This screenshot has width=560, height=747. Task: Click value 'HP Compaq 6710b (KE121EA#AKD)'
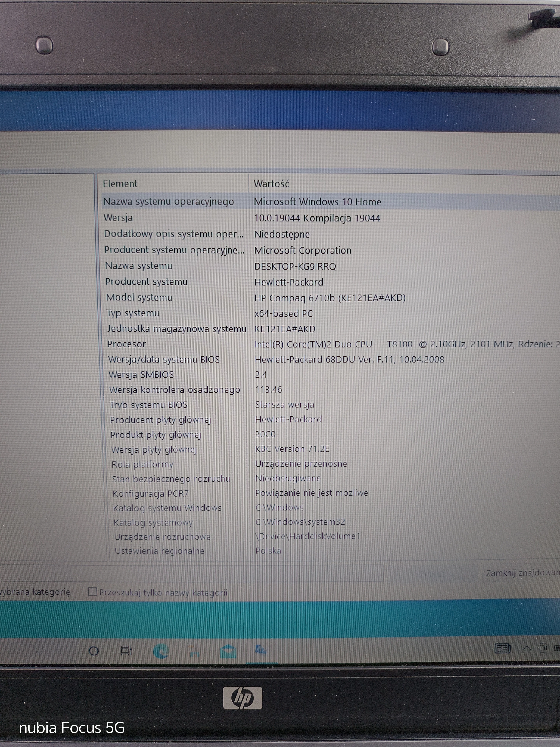(x=330, y=298)
